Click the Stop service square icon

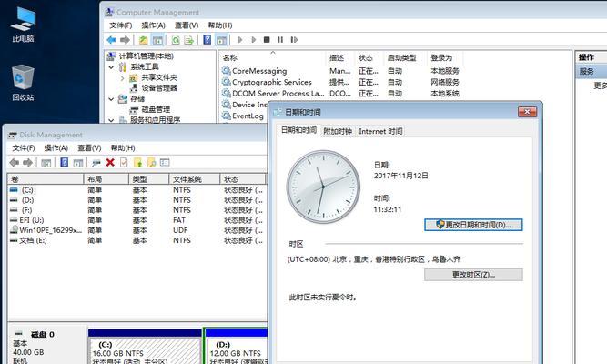(267, 39)
